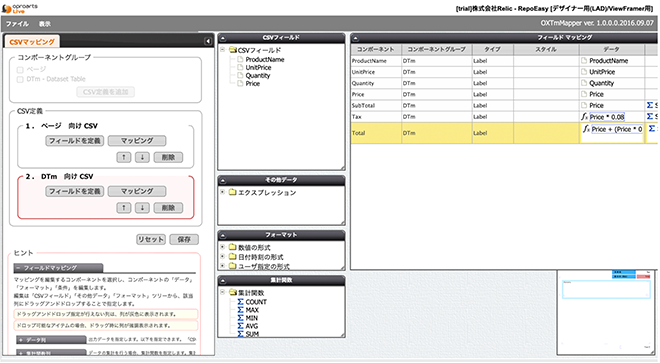Click フィールドを定義 for DTm向け CSV
The image size is (660, 363).
click(x=75, y=192)
